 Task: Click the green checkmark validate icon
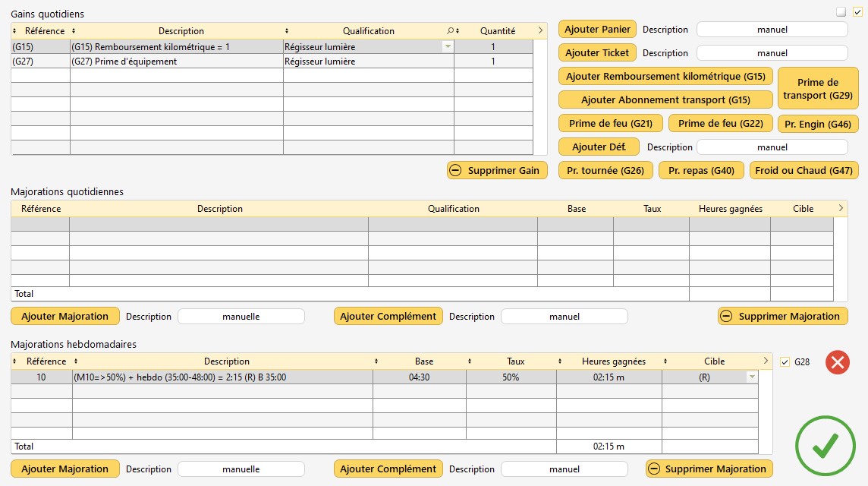pos(824,447)
